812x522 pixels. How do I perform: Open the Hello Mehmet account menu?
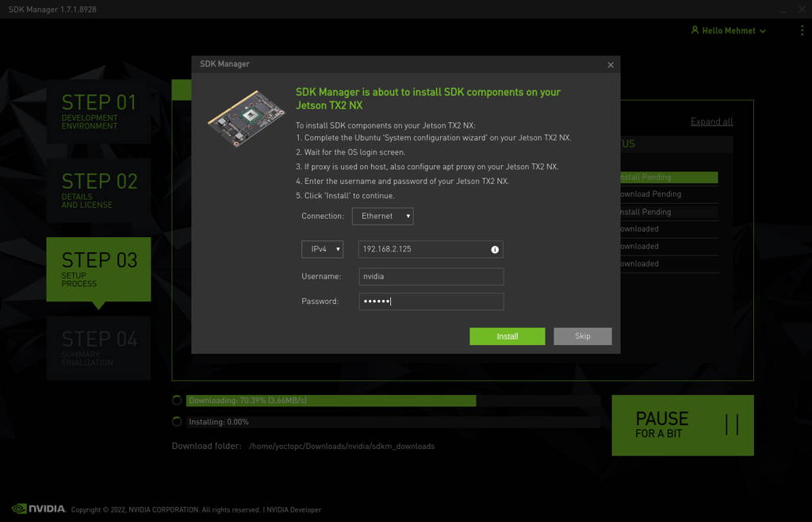729,31
